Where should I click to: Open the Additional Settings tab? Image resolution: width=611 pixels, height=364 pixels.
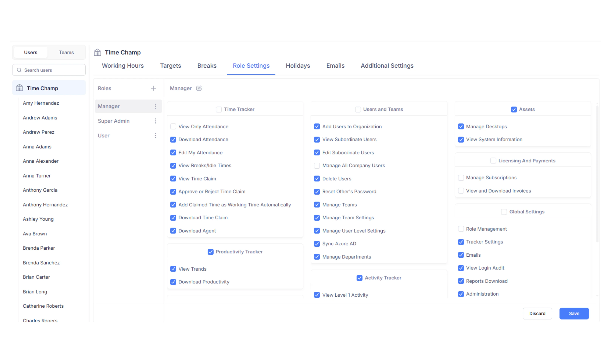coord(387,66)
